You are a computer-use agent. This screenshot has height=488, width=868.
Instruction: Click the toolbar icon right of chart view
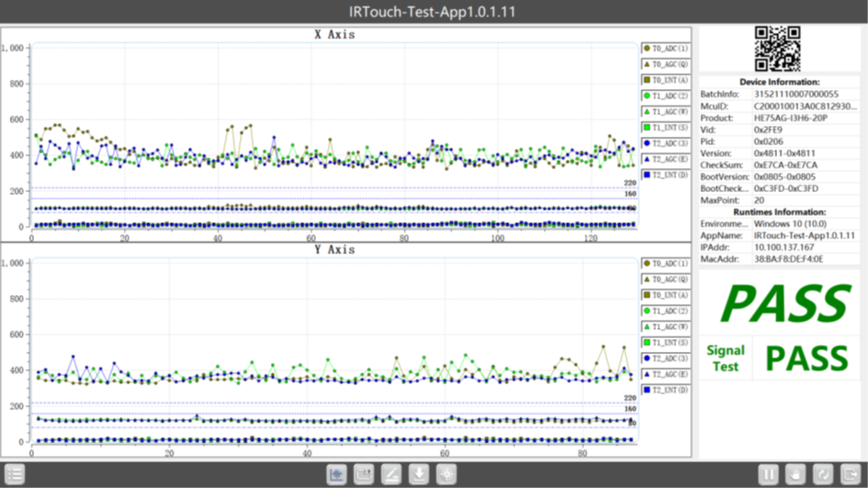click(x=364, y=474)
